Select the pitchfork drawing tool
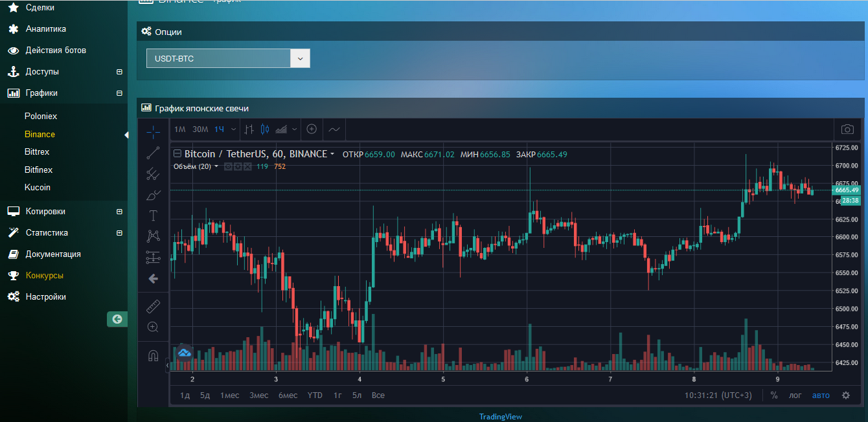 (153, 173)
